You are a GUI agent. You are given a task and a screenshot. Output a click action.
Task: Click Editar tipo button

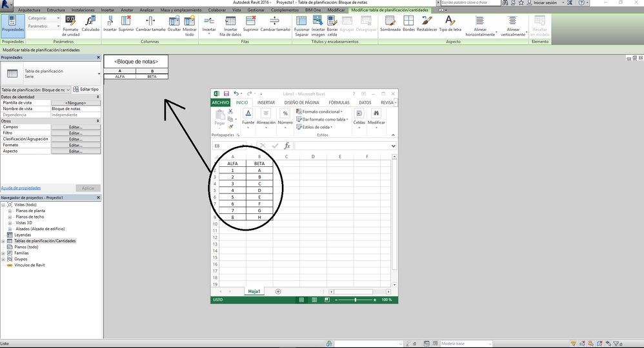(86, 90)
